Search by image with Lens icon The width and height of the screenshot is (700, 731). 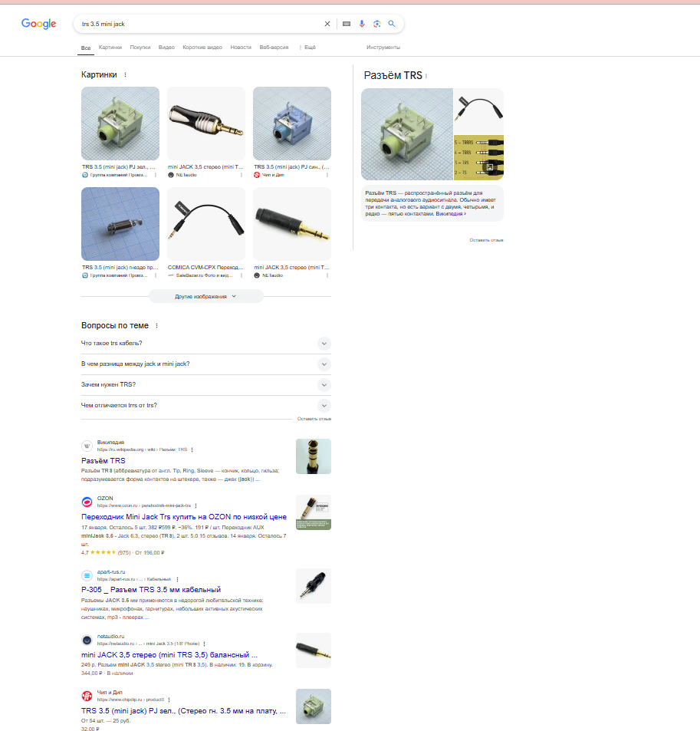coord(376,24)
